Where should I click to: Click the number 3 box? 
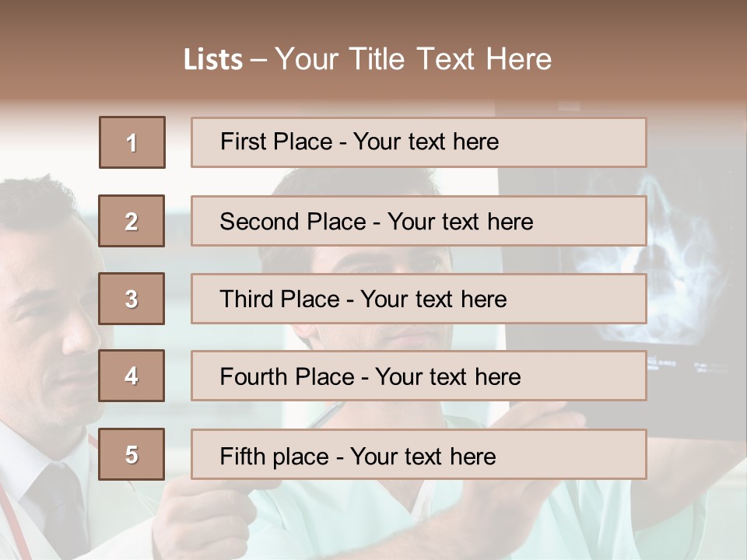pos(132,299)
